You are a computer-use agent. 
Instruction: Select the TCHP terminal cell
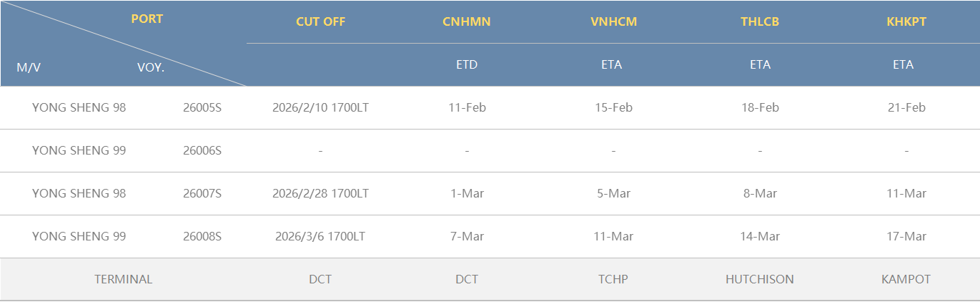point(613,280)
